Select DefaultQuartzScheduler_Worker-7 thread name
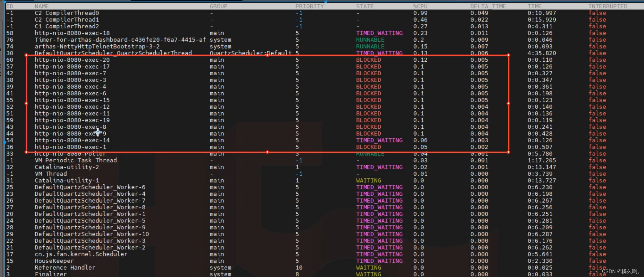This screenshot has width=644, height=277. pos(90,201)
